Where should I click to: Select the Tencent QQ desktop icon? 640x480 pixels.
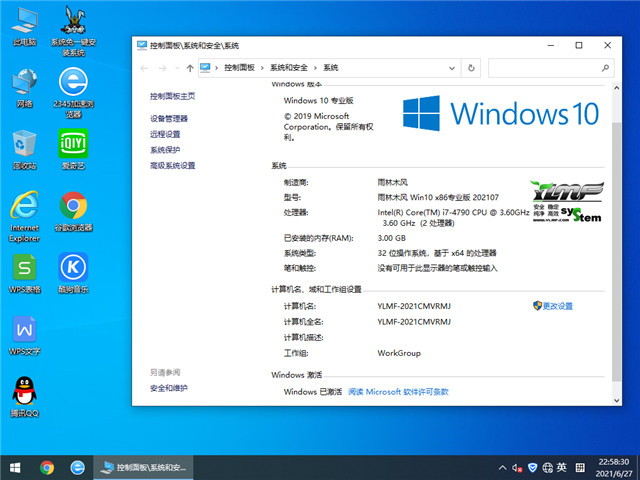[24, 397]
